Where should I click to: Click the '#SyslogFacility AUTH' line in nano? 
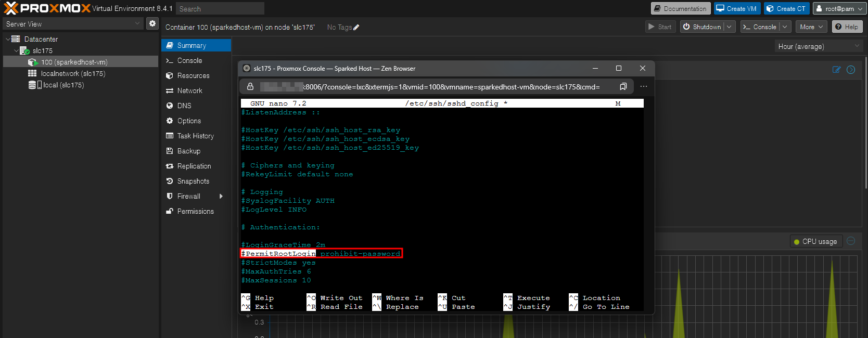[x=288, y=201]
